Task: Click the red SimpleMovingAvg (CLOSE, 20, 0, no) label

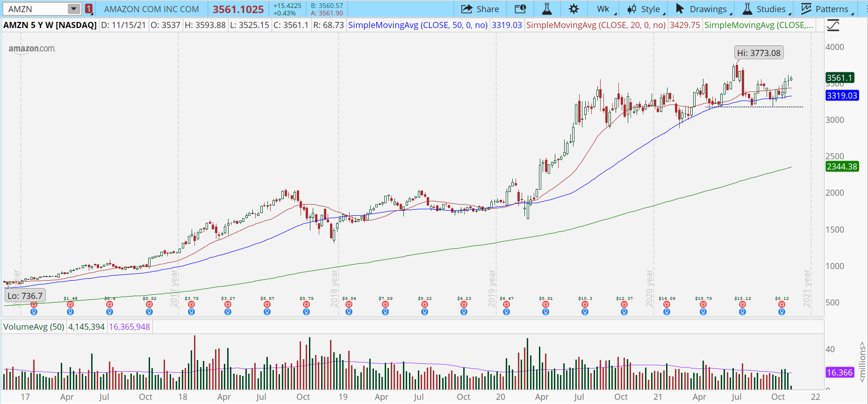Action: [596, 25]
